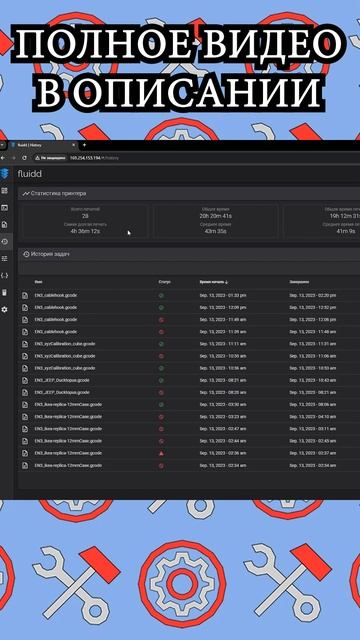Click file icon of job started 11:11 am
Viewport: 360px width, 640px height.
(25, 344)
